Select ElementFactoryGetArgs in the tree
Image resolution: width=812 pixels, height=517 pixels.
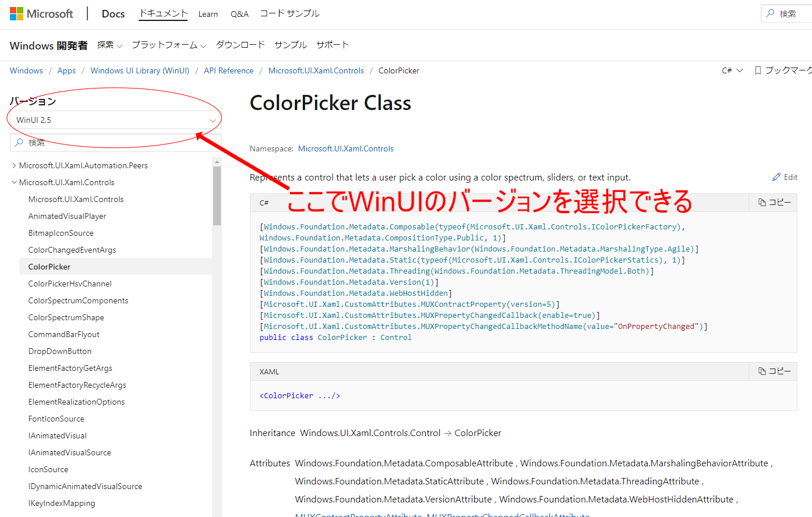(70, 368)
